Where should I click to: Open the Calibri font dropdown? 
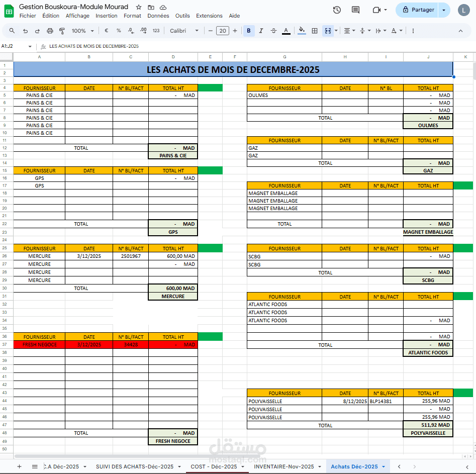point(184,31)
